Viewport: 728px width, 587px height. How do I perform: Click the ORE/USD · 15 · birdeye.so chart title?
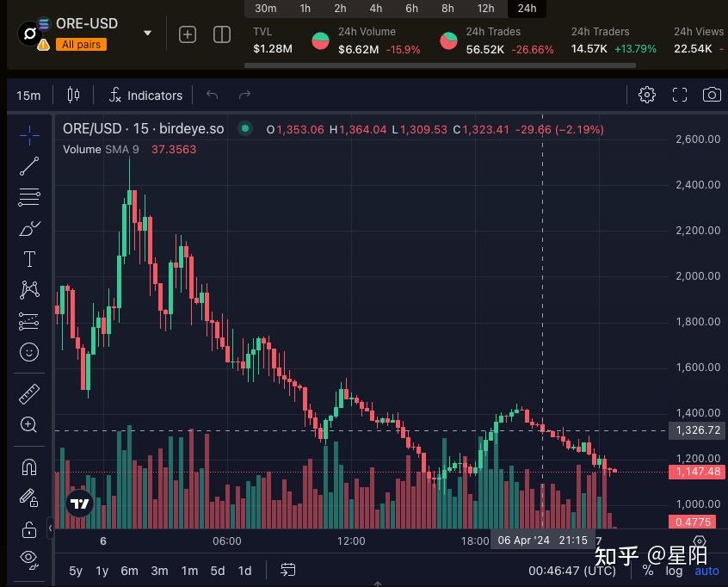pyautogui.click(x=144, y=128)
